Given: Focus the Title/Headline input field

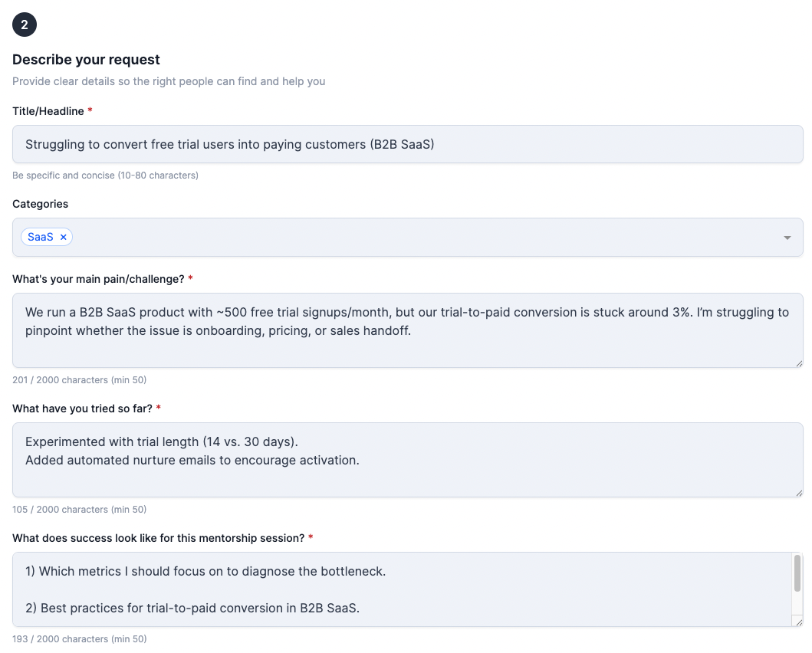Looking at the screenshot, I should coord(407,144).
